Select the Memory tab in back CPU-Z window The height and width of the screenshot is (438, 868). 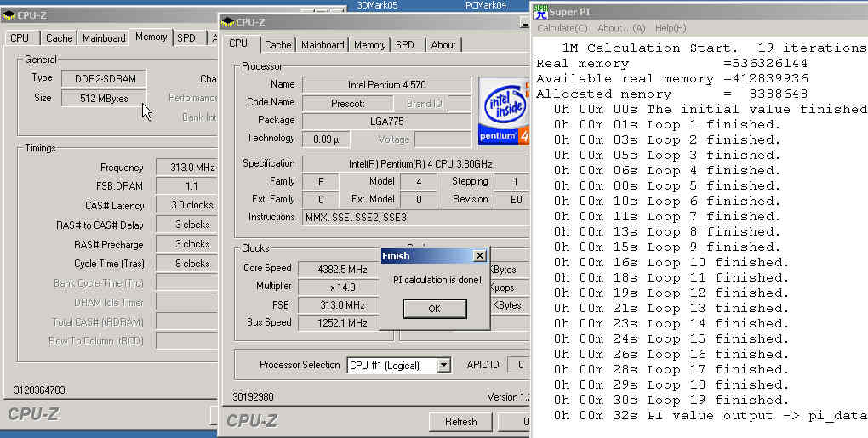(x=151, y=37)
